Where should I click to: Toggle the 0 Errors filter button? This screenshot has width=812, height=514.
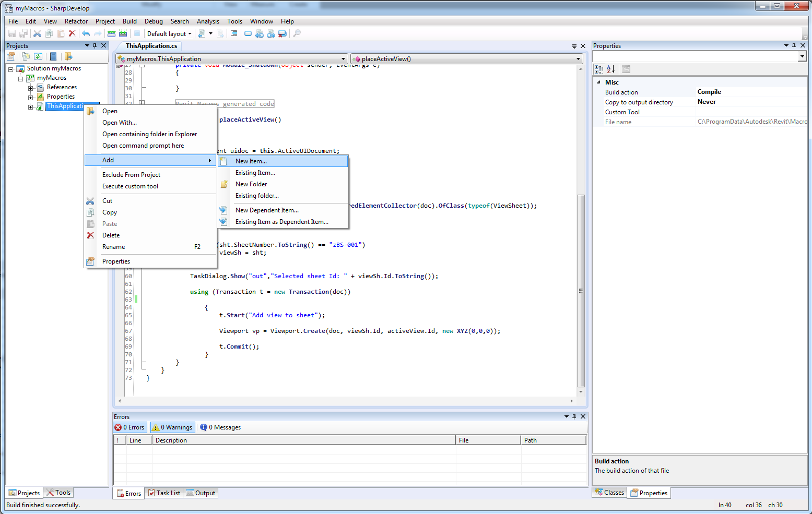pyautogui.click(x=130, y=427)
